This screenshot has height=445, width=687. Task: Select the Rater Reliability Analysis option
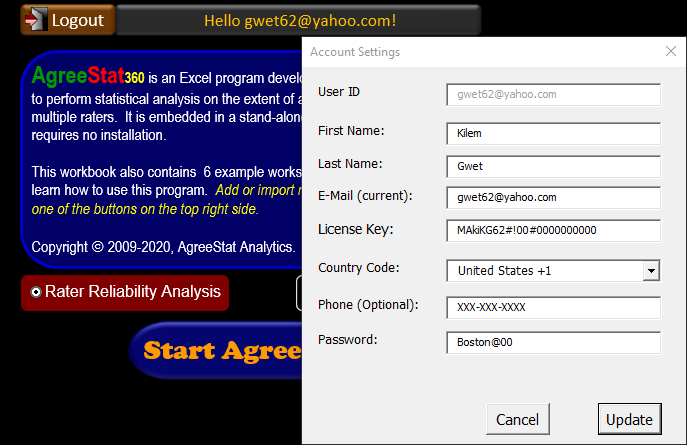coord(125,293)
